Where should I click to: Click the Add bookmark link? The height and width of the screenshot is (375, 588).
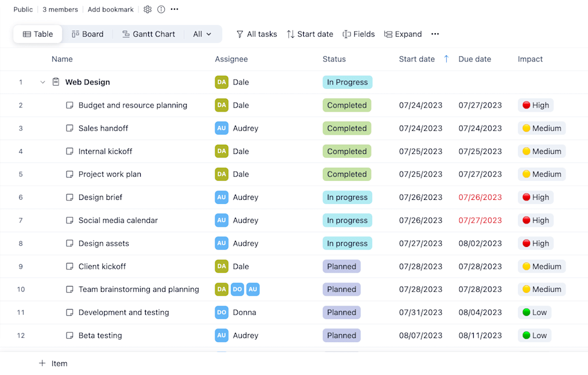coord(111,9)
